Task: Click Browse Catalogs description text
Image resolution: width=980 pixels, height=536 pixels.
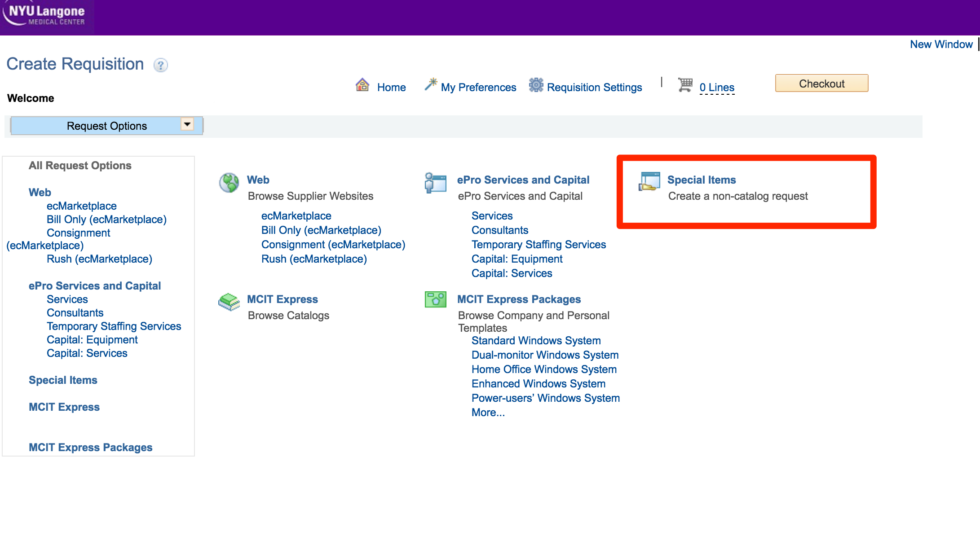Action: click(x=289, y=316)
